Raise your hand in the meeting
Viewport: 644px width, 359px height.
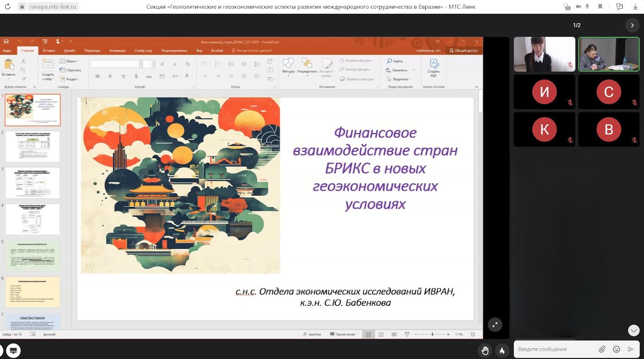click(485, 350)
